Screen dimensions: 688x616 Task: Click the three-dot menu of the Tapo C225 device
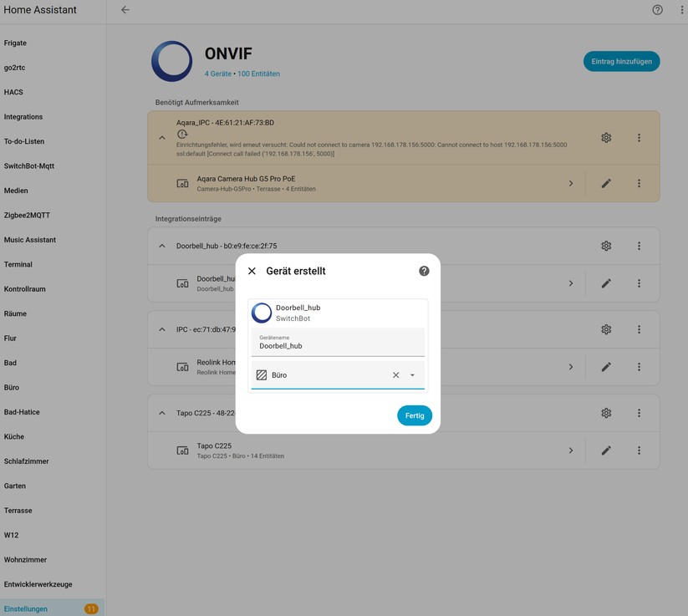click(x=638, y=450)
